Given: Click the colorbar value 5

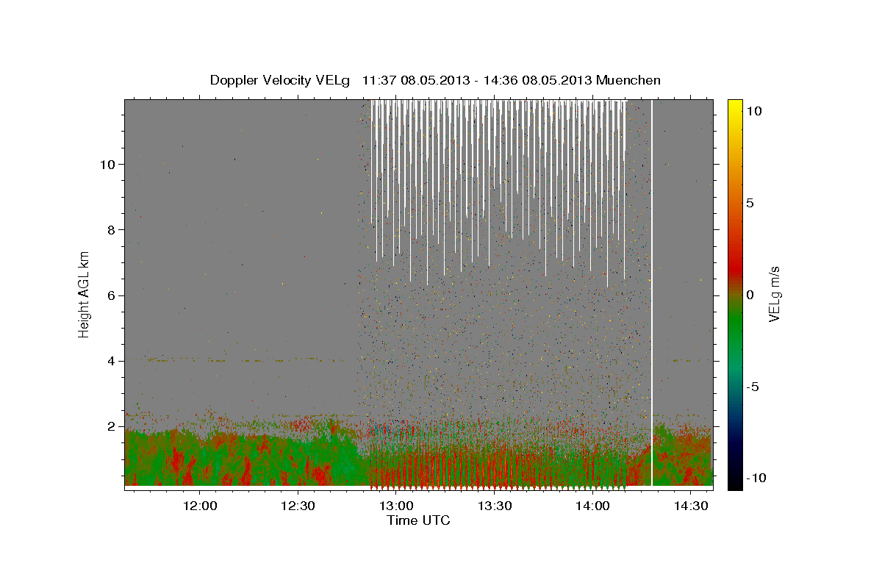Looking at the screenshot, I should [x=750, y=203].
